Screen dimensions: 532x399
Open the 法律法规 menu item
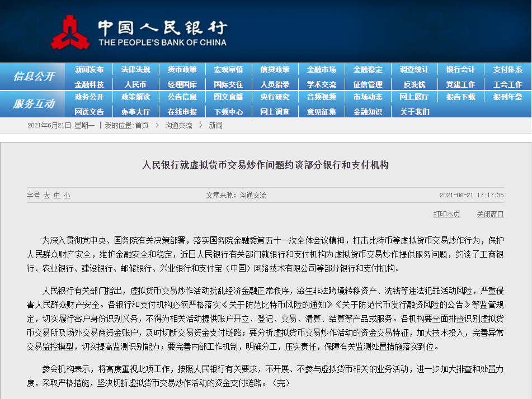[x=135, y=69]
